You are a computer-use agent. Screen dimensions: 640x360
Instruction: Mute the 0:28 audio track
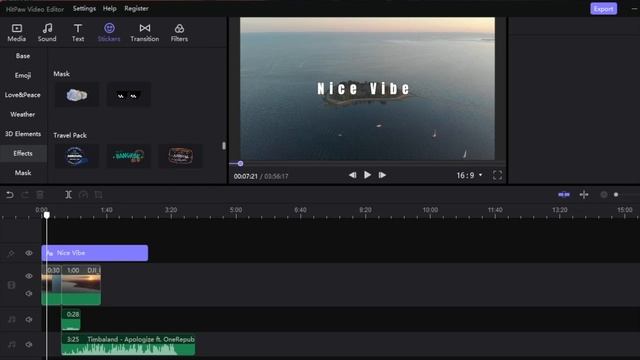(29, 320)
